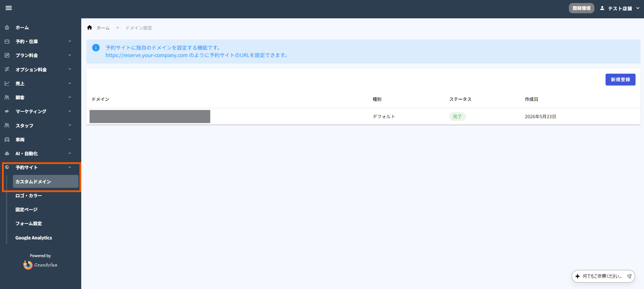Viewport: 644px width, 289px height.
Task: Expand the 車両 menu chevron
Action: tap(70, 140)
